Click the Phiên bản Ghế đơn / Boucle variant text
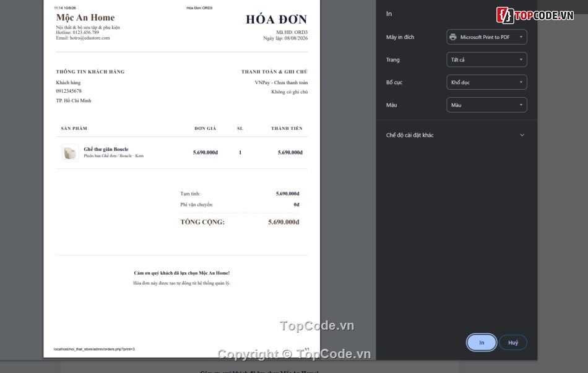The width and height of the screenshot is (588, 373). point(114,156)
